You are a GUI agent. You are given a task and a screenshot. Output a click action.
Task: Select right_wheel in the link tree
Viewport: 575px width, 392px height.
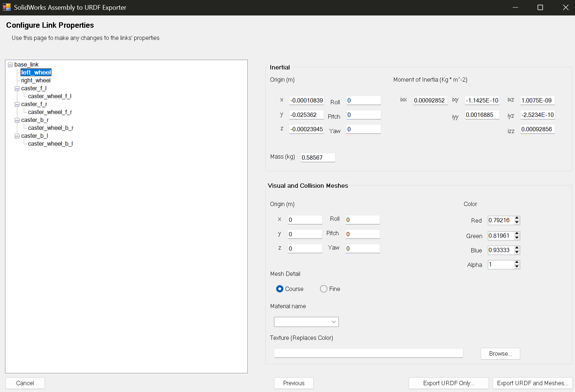coord(36,80)
